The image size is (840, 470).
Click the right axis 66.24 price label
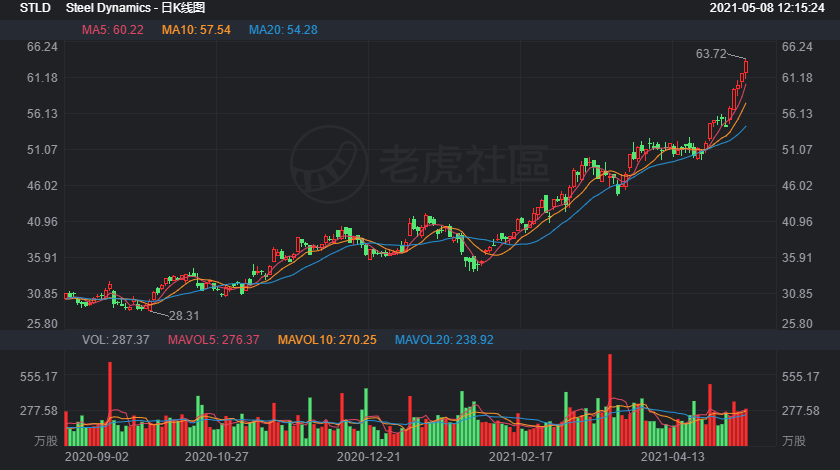tap(797, 47)
